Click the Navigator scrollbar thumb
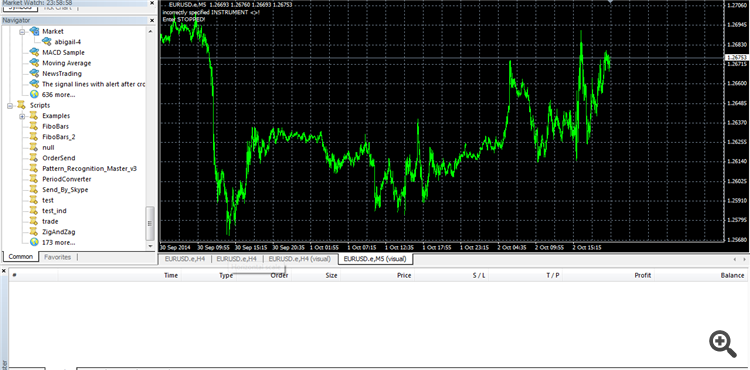Image resolution: width=750 pixels, height=370 pixels. [150, 223]
